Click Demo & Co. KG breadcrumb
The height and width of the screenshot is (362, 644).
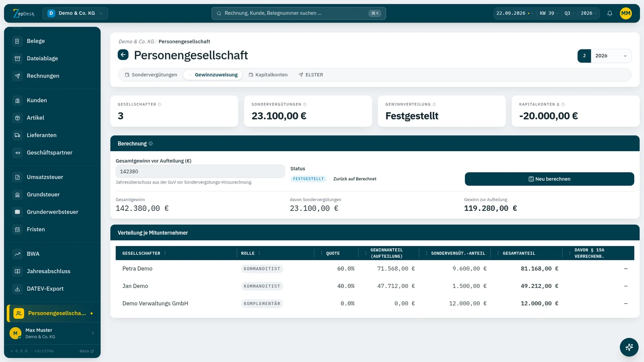coord(136,41)
